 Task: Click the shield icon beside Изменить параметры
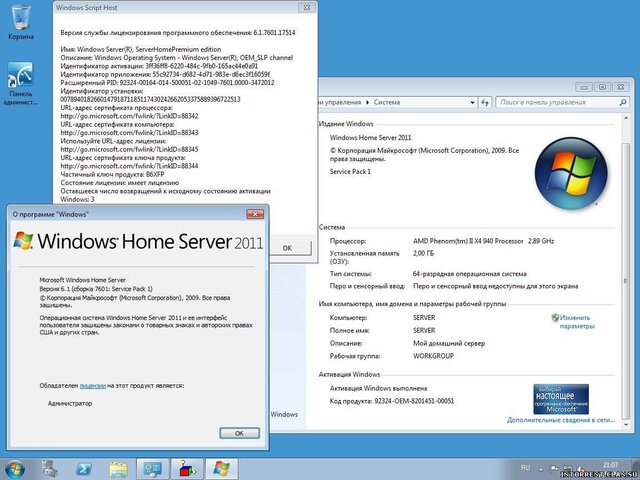tap(555, 318)
